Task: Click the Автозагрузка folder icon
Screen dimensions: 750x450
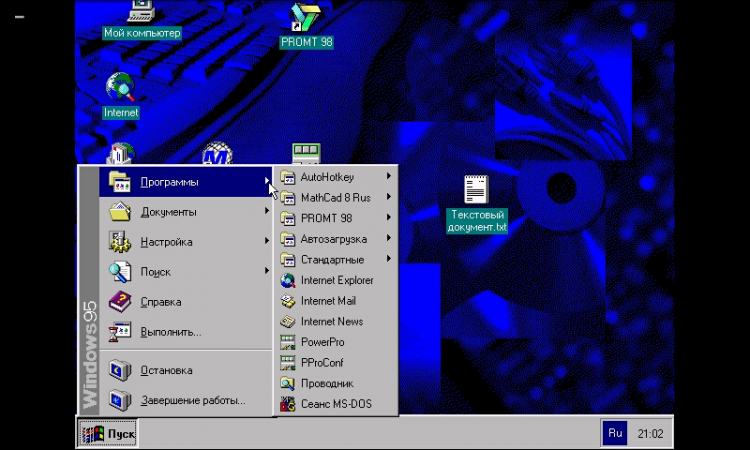Action: click(x=287, y=239)
